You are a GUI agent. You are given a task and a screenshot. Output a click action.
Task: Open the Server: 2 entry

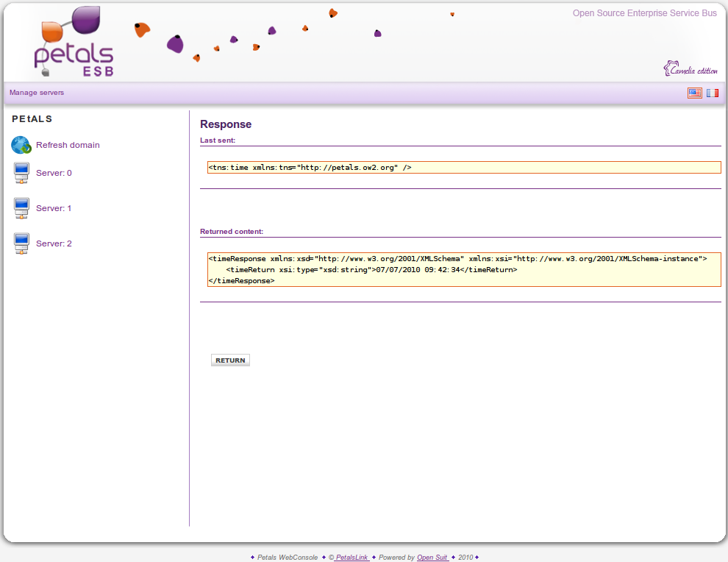click(x=54, y=243)
